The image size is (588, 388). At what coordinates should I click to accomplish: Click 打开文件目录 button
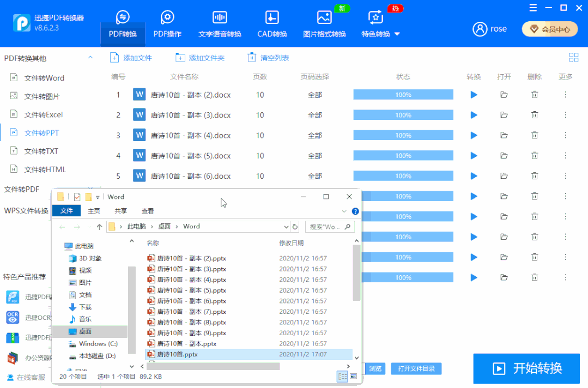[x=416, y=368]
